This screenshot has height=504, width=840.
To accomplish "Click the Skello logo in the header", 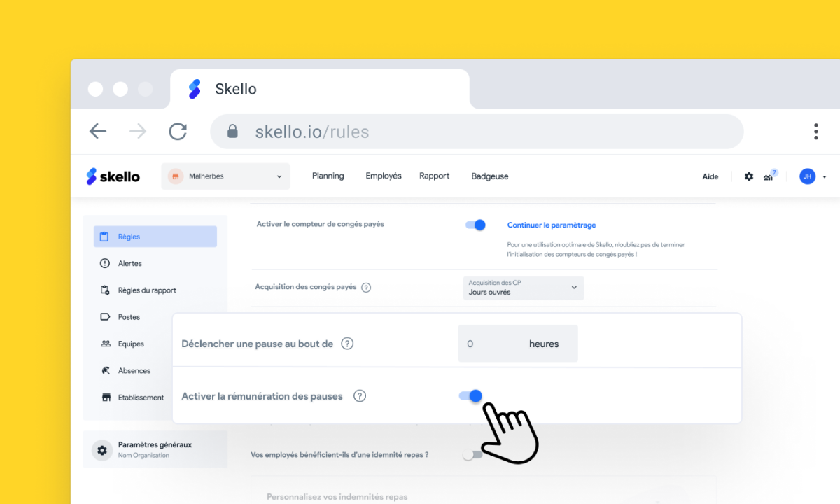I will click(113, 176).
